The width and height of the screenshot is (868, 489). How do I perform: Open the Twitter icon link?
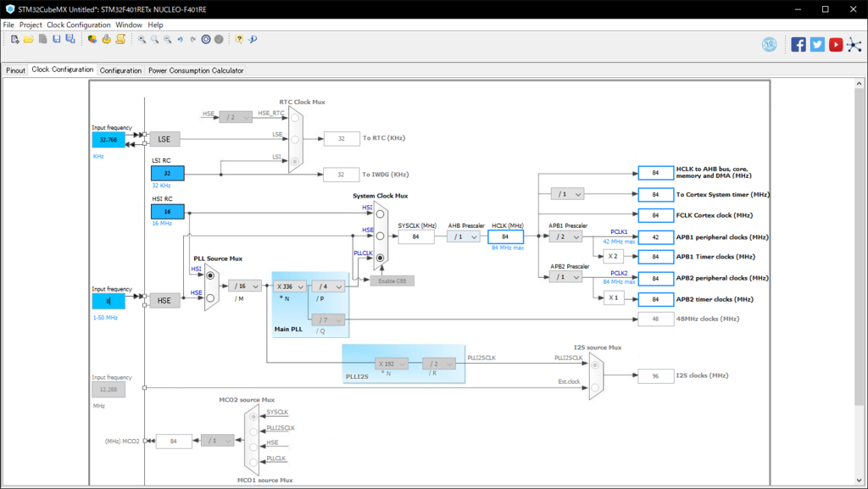tap(817, 45)
